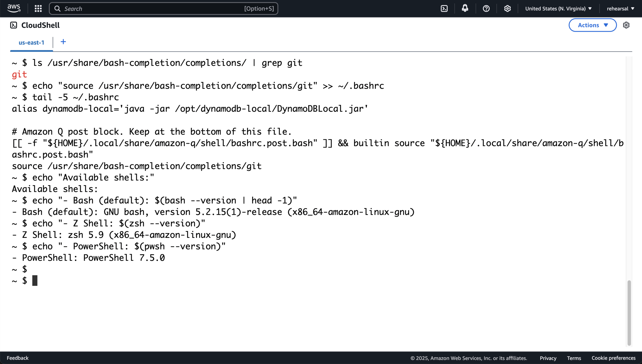The width and height of the screenshot is (642, 364).
Task: Click the CloudShell title icon
Action: 13,25
